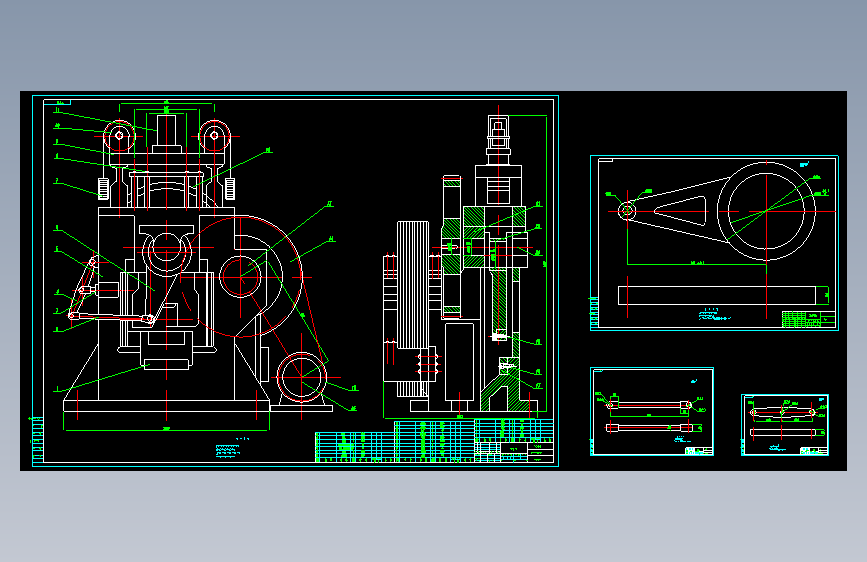Screen dimensions: 867x562
Task: Click the small motor pulley circle near the base
Action: pyautogui.click(x=301, y=377)
